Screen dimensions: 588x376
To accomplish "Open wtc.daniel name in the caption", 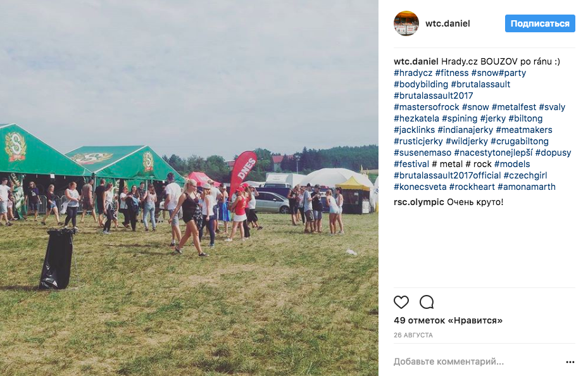I will click(416, 61).
